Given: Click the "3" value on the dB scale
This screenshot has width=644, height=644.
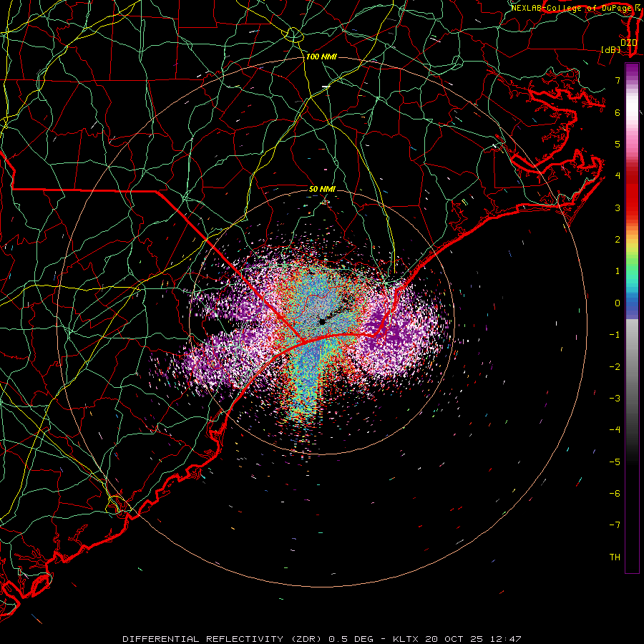Looking at the screenshot, I should click(618, 208).
